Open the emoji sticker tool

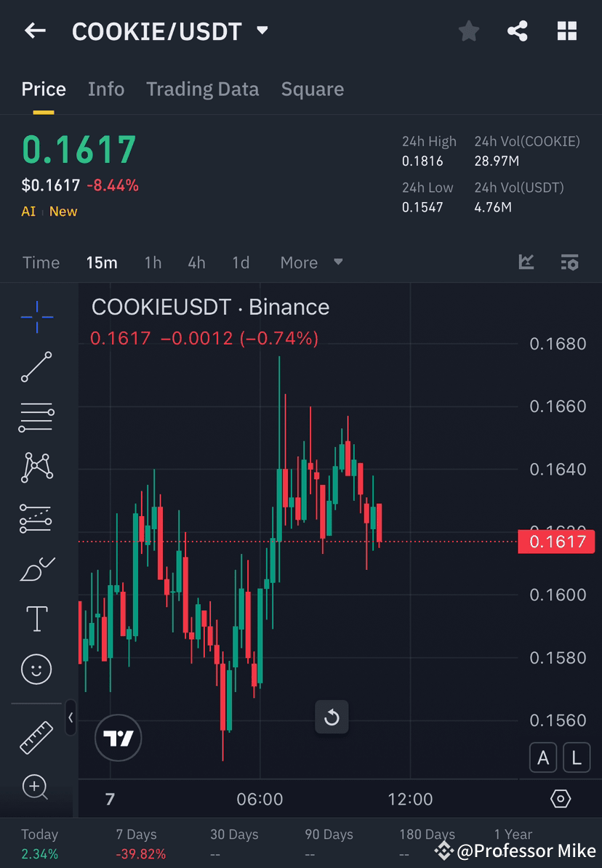click(x=36, y=669)
